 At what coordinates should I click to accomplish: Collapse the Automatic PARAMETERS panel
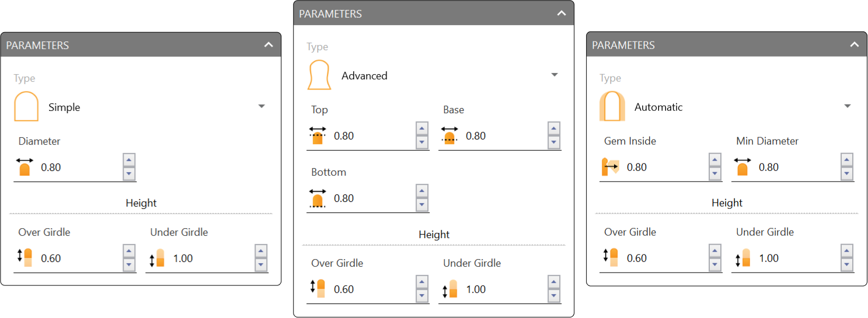pos(855,45)
